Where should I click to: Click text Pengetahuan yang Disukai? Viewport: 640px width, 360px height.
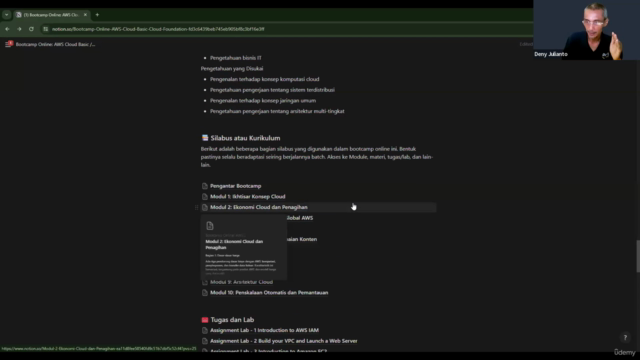(x=232, y=68)
